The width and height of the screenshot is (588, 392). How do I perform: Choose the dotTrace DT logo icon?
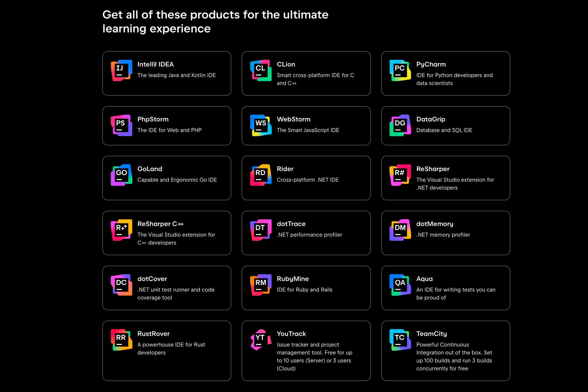[261, 230]
